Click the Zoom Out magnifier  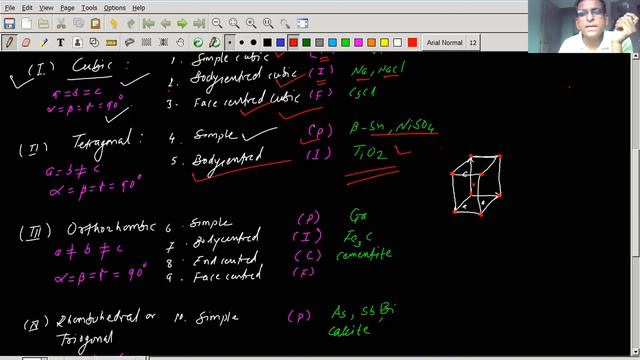point(217,23)
